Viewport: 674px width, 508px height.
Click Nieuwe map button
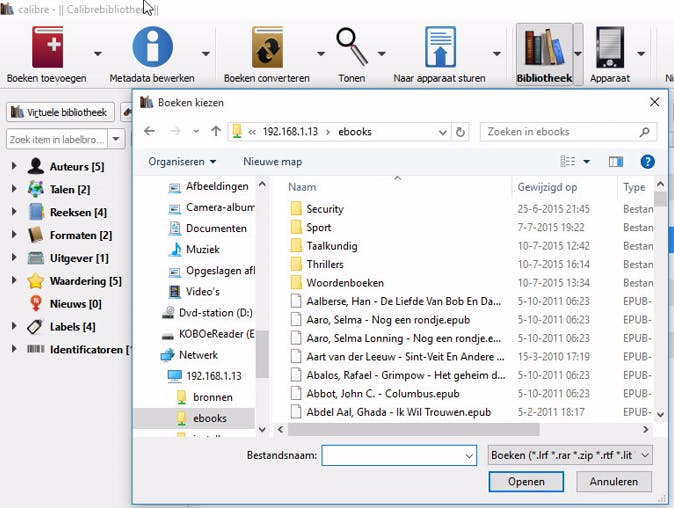[273, 162]
